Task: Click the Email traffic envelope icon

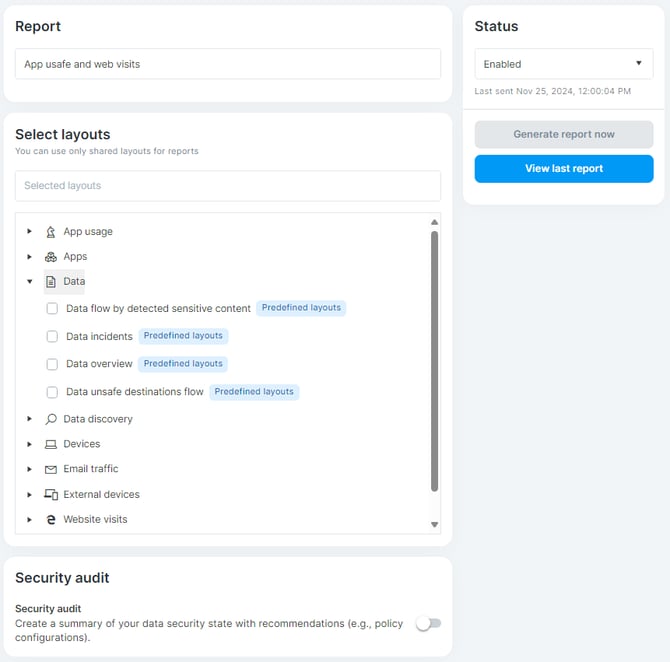Action: coord(51,469)
